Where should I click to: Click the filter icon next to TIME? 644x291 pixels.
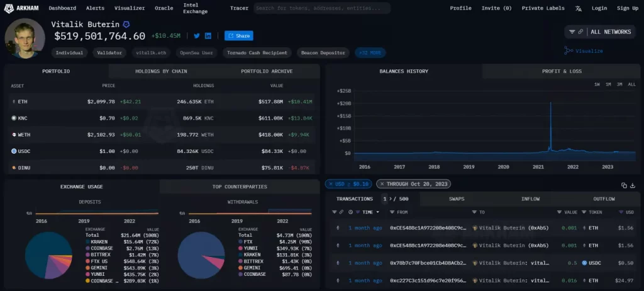point(358,212)
